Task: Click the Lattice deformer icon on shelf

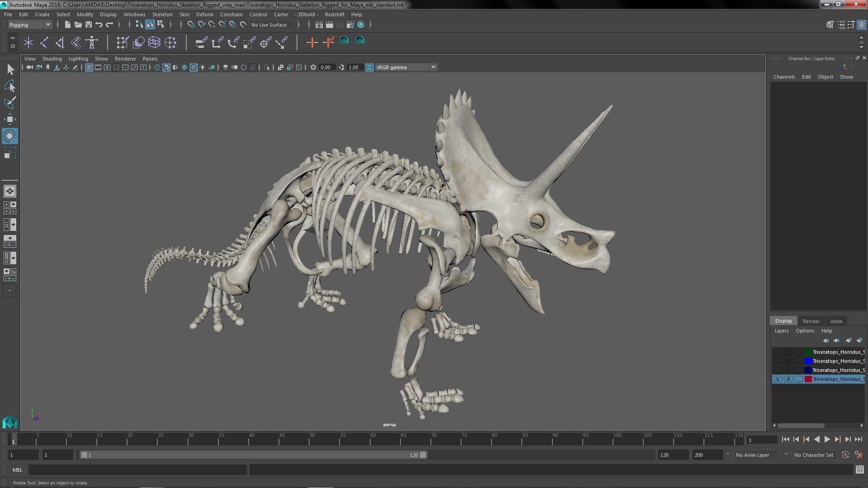Action: tap(154, 42)
